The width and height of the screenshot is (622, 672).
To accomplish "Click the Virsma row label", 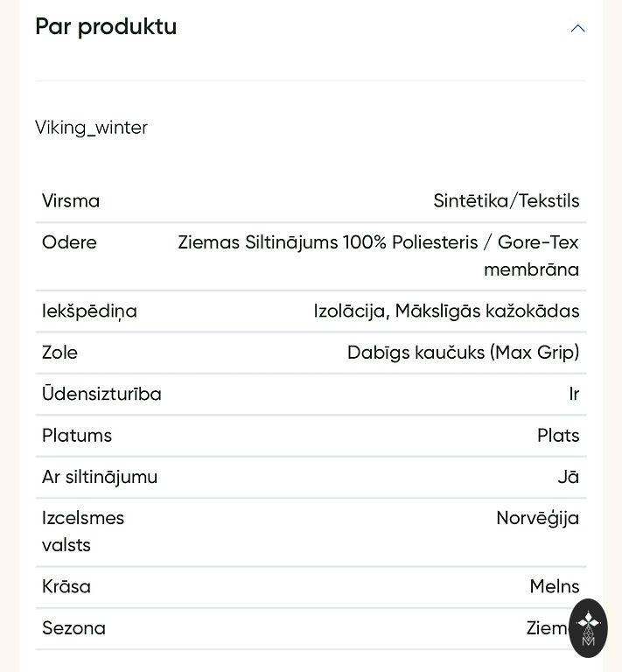I will pyautogui.click(x=71, y=201).
